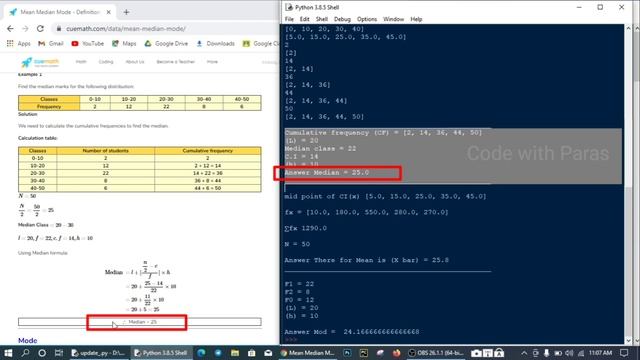
Task: Switch to update_.py taskbar window
Action: tap(98, 353)
